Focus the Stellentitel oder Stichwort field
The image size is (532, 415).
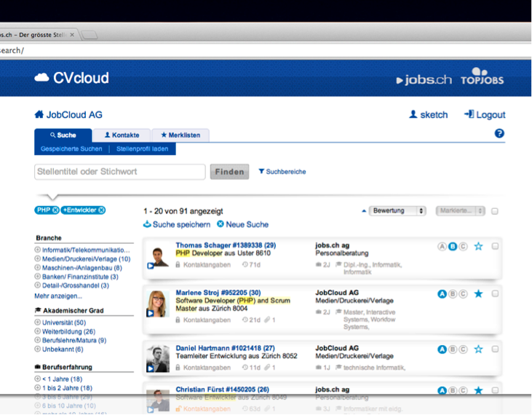point(120,172)
